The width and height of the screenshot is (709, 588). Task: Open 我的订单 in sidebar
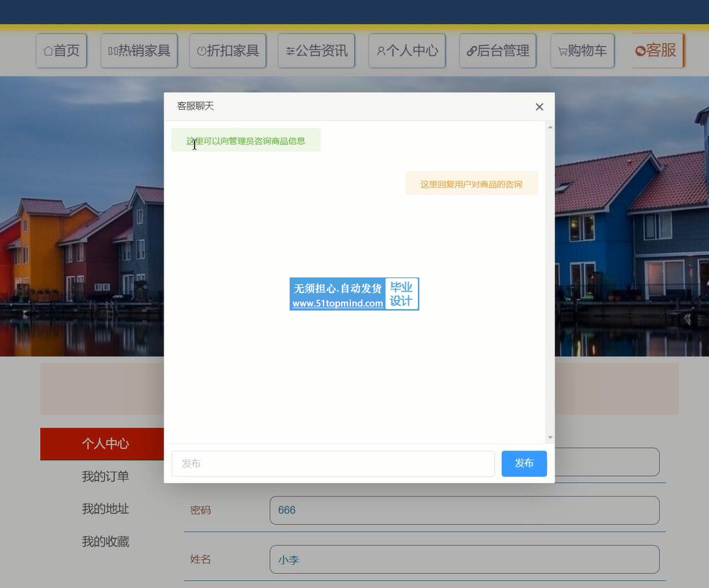point(105,476)
